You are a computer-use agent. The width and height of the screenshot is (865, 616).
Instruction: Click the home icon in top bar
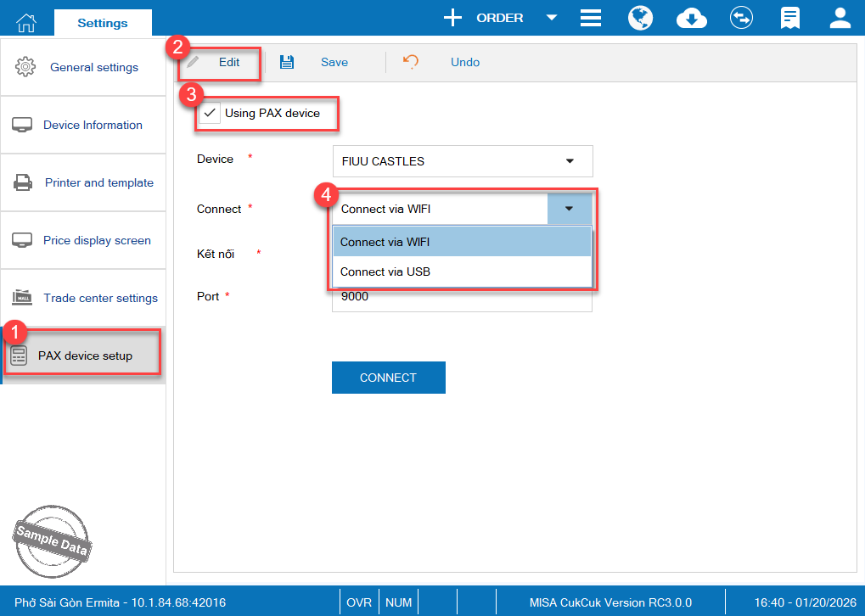coord(27,20)
